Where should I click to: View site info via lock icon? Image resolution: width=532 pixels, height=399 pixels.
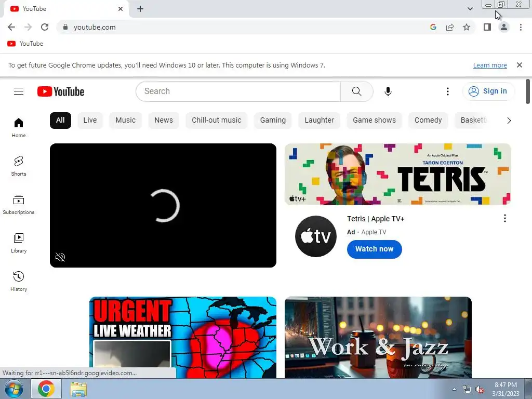[65, 27]
